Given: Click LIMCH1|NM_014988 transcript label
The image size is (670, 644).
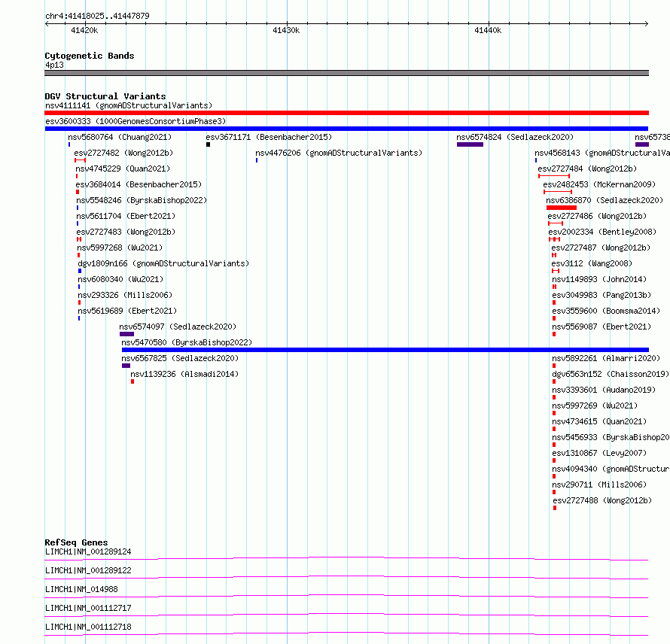Looking at the screenshot, I should (81, 589).
